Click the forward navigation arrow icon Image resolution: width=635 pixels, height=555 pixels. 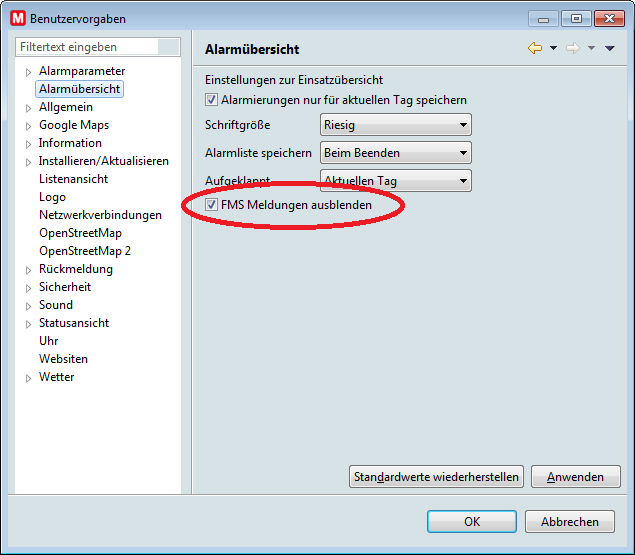point(573,49)
